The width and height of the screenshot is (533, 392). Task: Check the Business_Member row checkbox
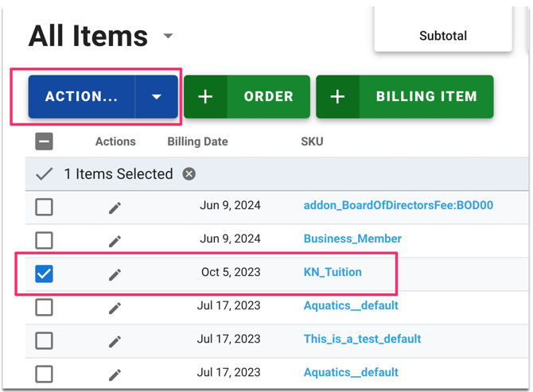point(45,240)
